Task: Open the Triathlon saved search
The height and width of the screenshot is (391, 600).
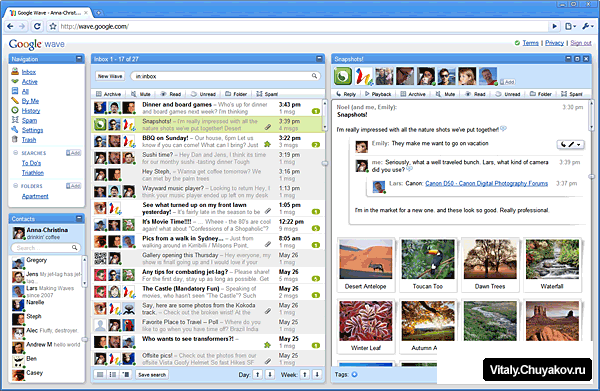Action: click(33, 173)
